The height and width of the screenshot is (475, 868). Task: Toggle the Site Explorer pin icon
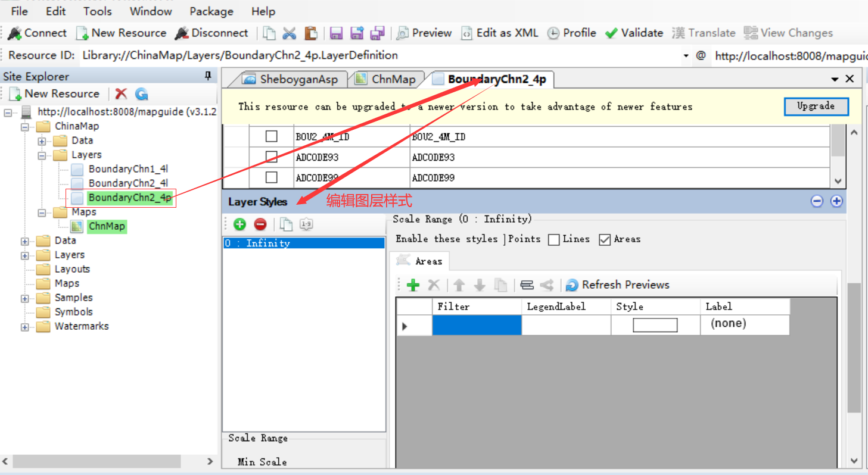point(208,76)
